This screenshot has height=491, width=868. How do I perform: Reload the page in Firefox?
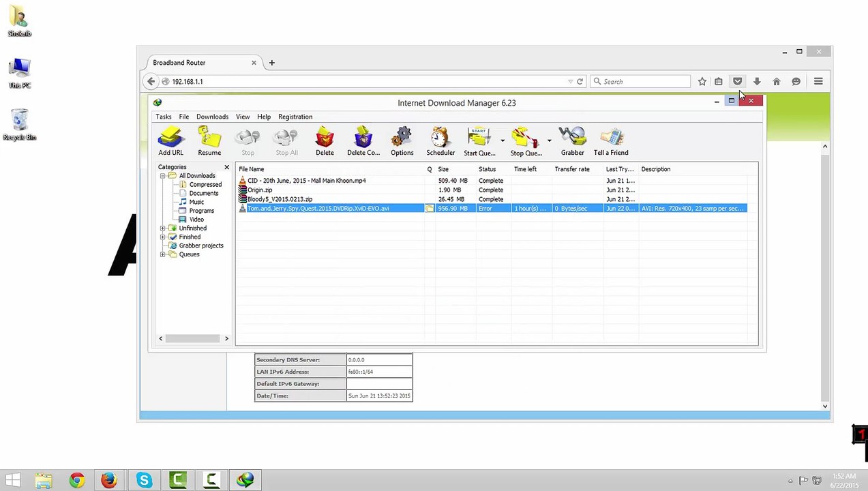[x=580, y=82]
